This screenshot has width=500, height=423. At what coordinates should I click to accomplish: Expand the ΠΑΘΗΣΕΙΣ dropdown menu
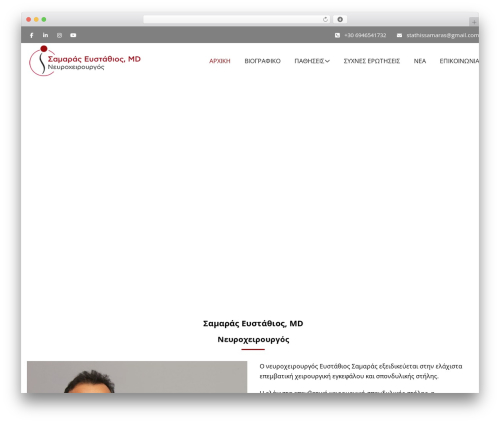coord(312,61)
